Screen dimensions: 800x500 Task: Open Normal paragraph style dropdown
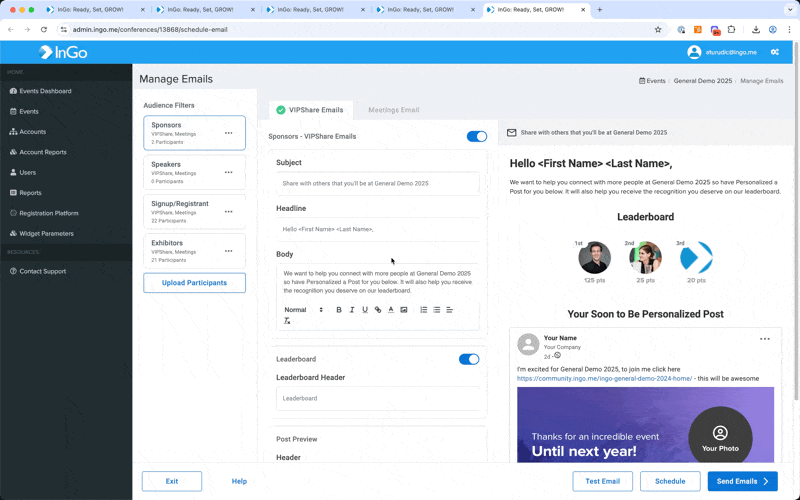point(304,310)
